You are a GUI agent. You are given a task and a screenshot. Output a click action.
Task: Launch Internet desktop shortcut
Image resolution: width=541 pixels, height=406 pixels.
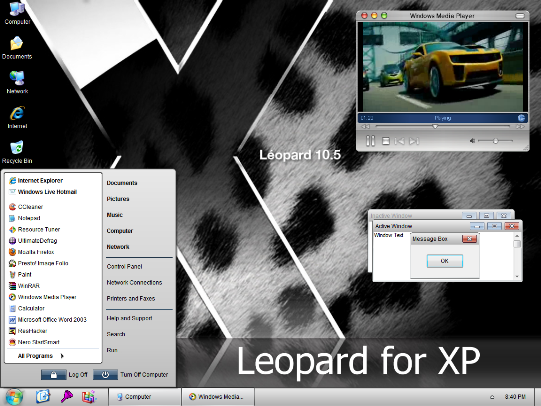(x=17, y=117)
